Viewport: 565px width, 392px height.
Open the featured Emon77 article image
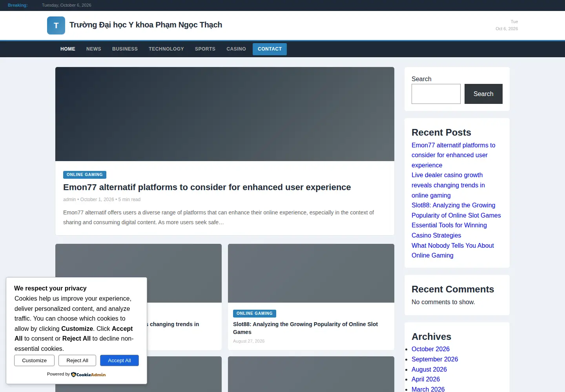pos(225,114)
